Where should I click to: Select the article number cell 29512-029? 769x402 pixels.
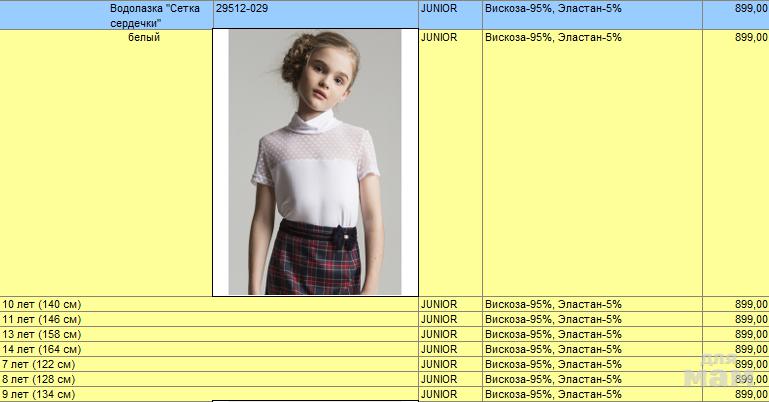(x=241, y=8)
